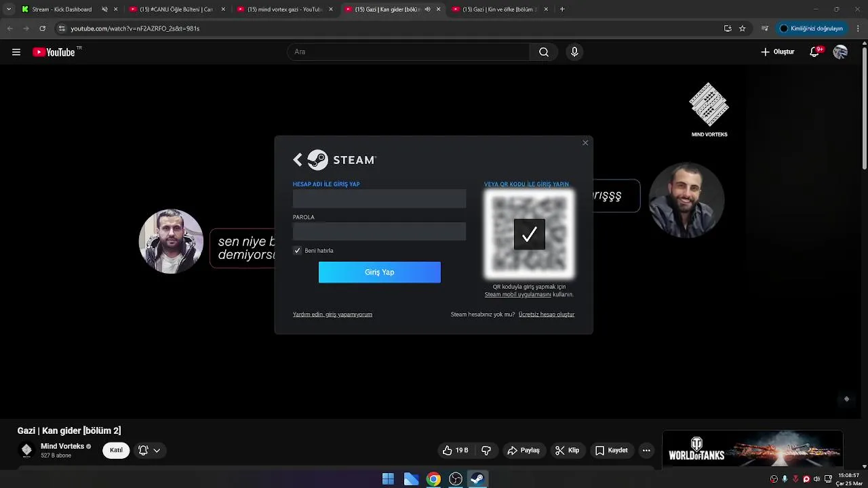
Task: Switch to #CANLI Öğle Bülteni tab
Action: pos(175,9)
